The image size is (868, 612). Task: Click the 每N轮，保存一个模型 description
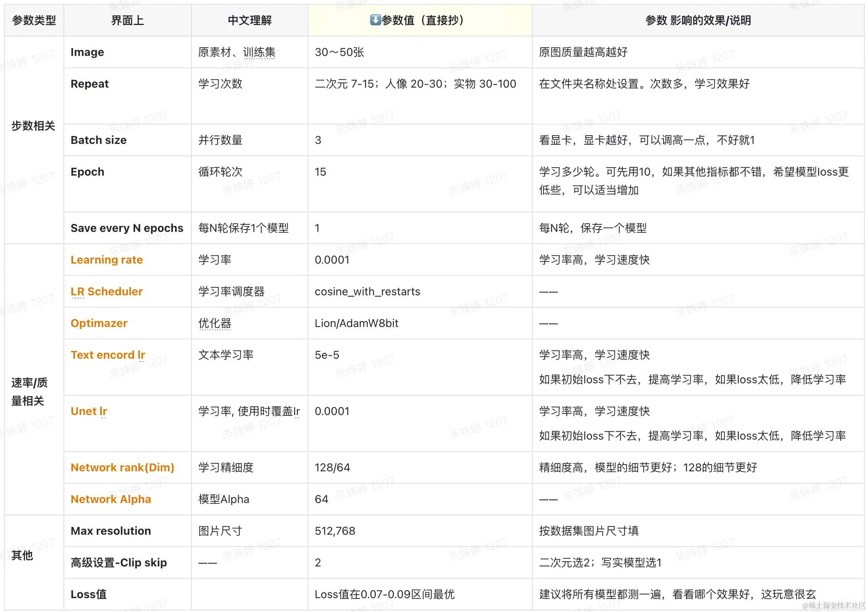(x=593, y=228)
